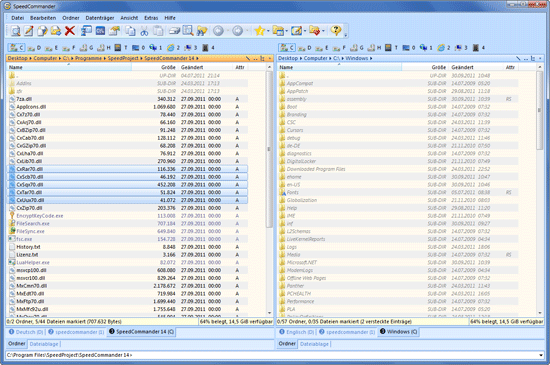Select desktop entry 0 in right drive bar

pos(409,47)
